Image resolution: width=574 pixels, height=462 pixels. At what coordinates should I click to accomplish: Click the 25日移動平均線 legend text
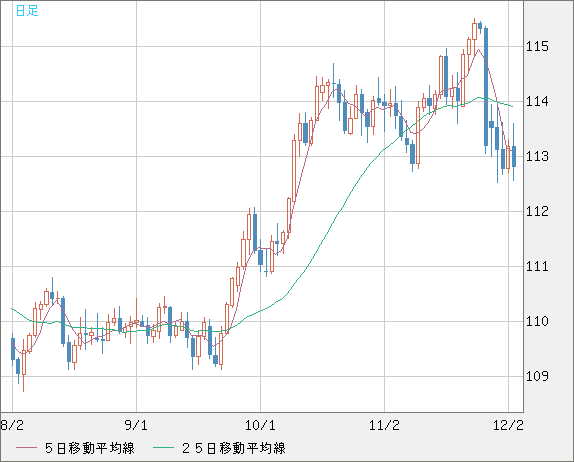click(234, 448)
